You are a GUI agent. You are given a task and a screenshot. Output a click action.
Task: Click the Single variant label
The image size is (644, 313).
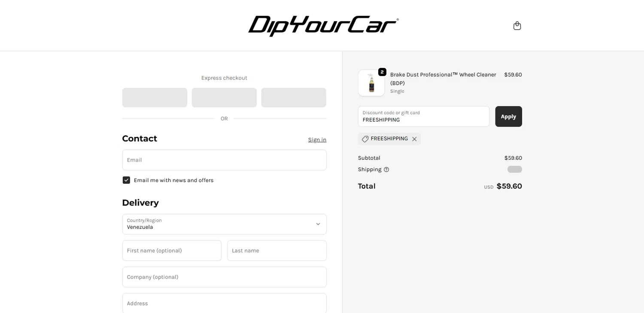[397, 91]
